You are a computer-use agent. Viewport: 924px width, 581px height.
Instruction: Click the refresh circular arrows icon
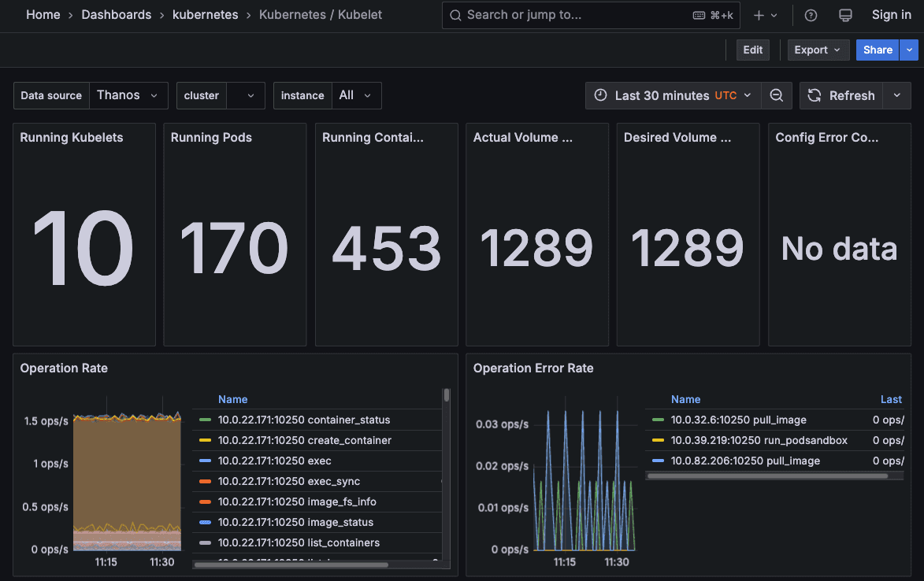[815, 95]
